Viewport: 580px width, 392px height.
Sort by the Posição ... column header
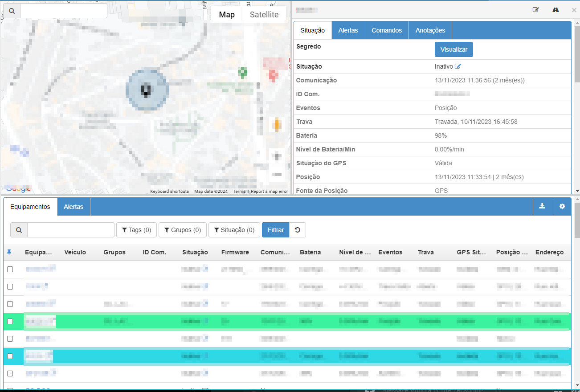pos(512,252)
